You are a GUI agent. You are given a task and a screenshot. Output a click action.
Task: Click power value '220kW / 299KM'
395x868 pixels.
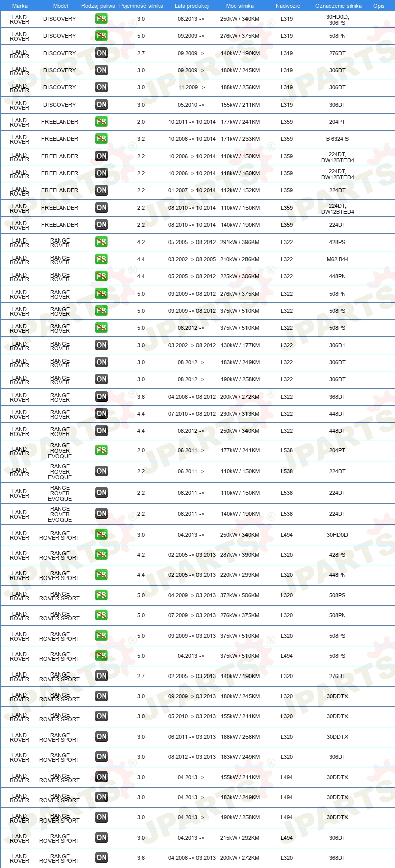coord(240,575)
